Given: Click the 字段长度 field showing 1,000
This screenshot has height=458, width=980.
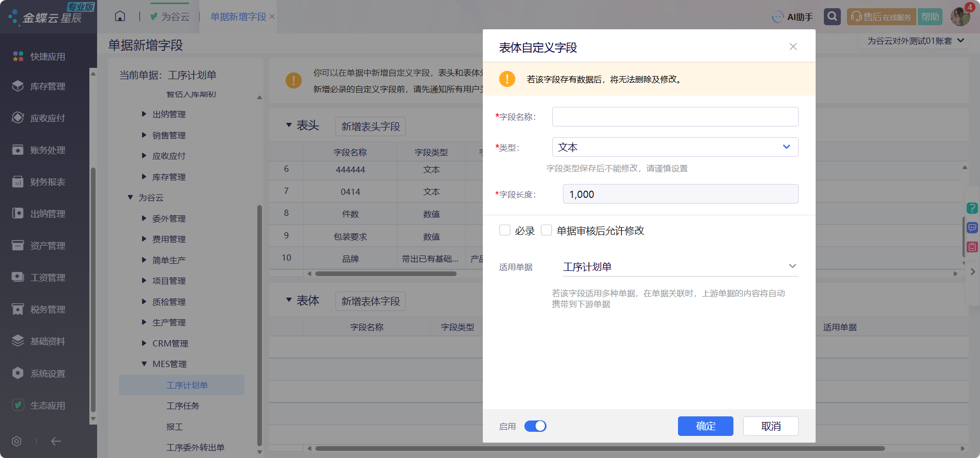Looking at the screenshot, I should (x=681, y=194).
